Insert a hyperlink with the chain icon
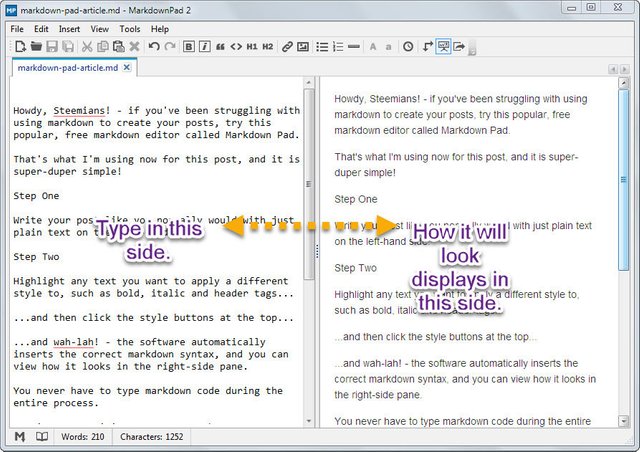 pyautogui.click(x=287, y=47)
